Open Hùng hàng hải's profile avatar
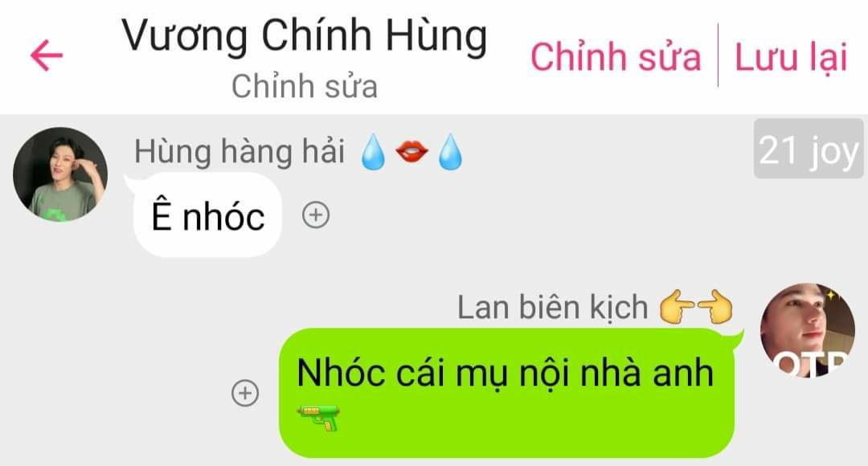The height and width of the screenshot is (466, 868). (60, 174)
